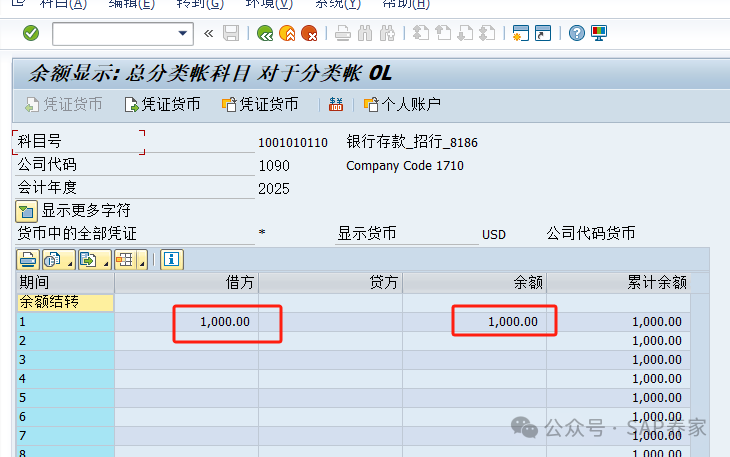Click the 凭证货币 button with orange folder icon
The image size is (730, 457).
(260, 104)
